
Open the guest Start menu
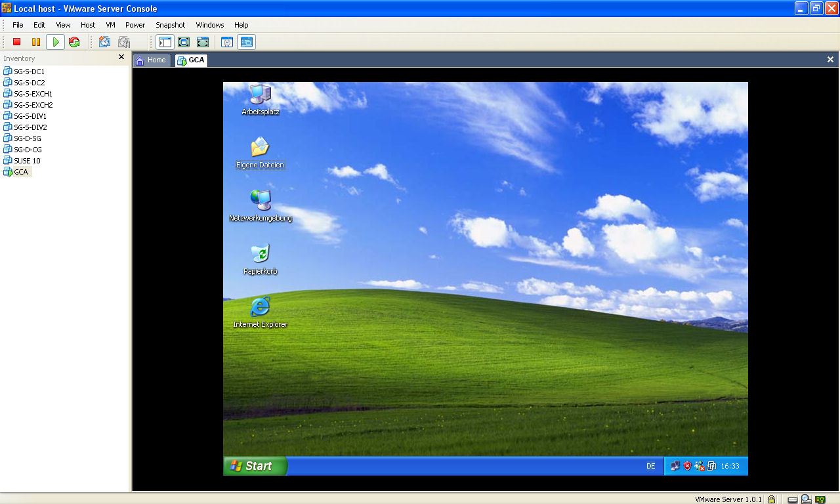(255, 466)
